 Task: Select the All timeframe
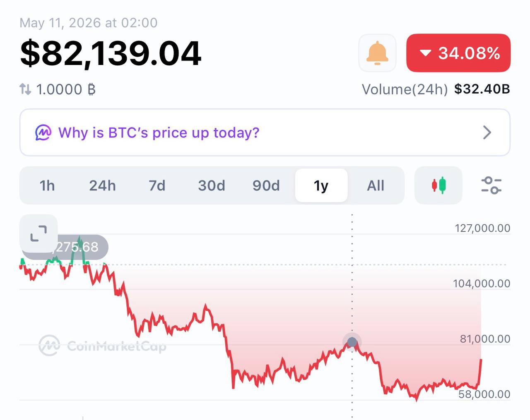(376, 186)
